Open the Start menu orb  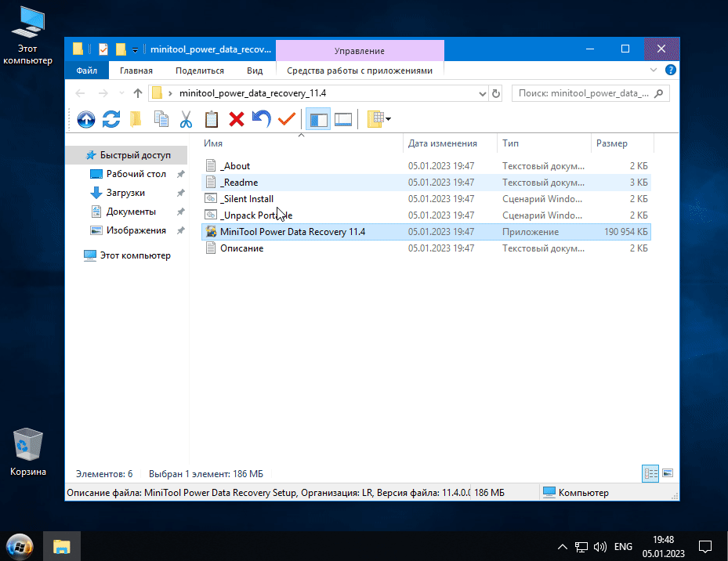click(x=20, y=547)
